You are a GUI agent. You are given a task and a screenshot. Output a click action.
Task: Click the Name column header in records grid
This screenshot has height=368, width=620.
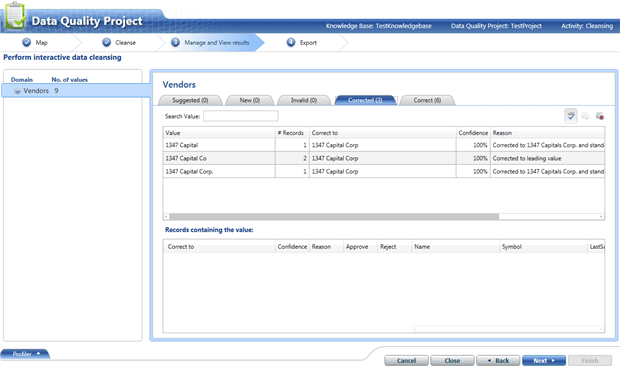[x=456, y=247]
